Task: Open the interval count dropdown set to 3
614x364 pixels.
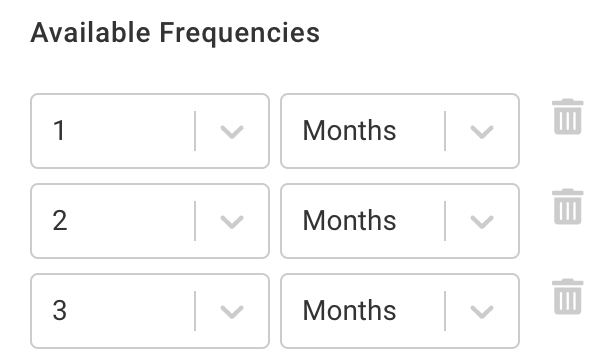Action: click(x=150, y=311)
